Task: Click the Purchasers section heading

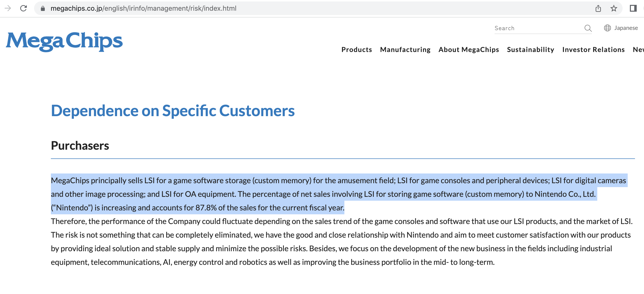Action: 80,146
